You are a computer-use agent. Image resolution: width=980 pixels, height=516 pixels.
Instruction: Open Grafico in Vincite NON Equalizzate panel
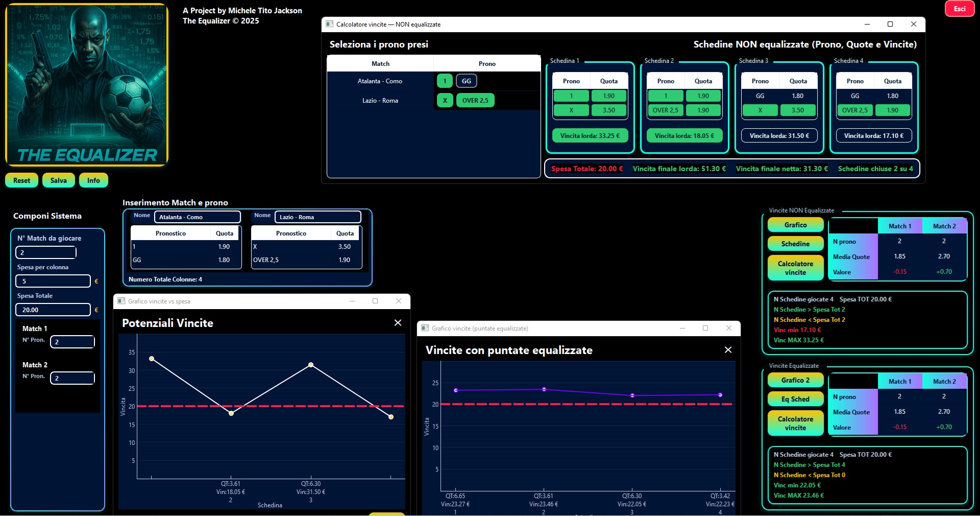(795, 225)
